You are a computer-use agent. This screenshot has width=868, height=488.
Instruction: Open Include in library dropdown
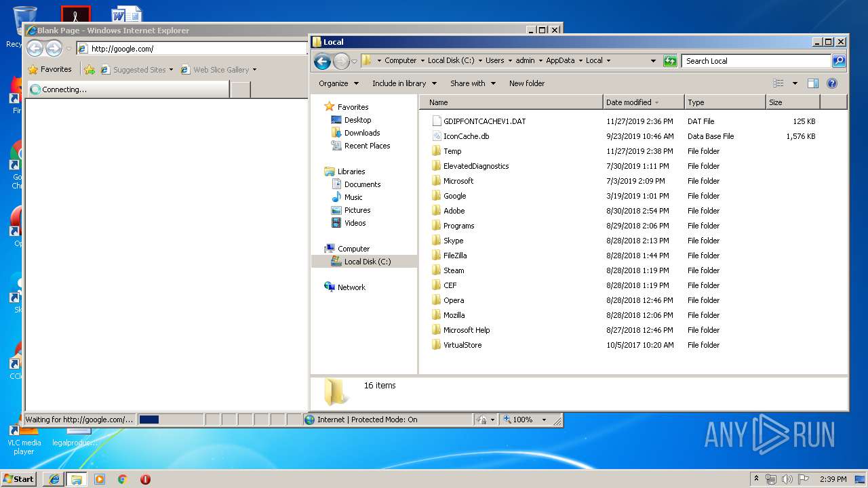pos(403,83)
